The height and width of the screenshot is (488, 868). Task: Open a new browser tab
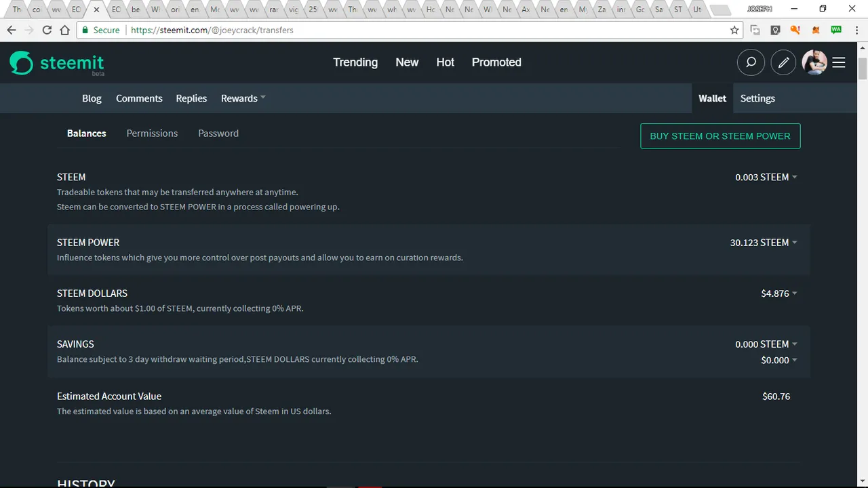[x=719, y=10]
